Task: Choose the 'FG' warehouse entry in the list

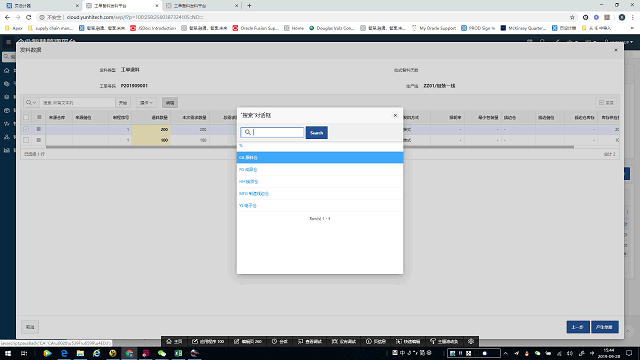Action: tap(320, 169)
